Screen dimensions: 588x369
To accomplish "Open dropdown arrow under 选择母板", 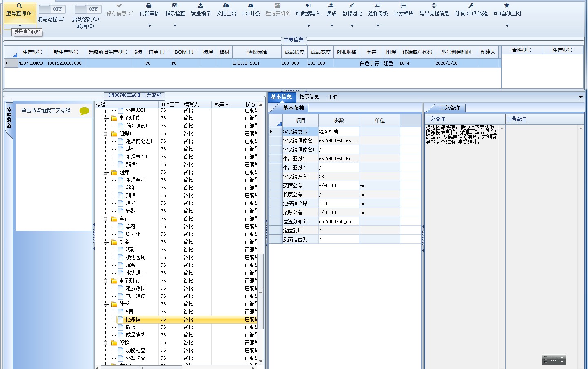I will (378, 26).
